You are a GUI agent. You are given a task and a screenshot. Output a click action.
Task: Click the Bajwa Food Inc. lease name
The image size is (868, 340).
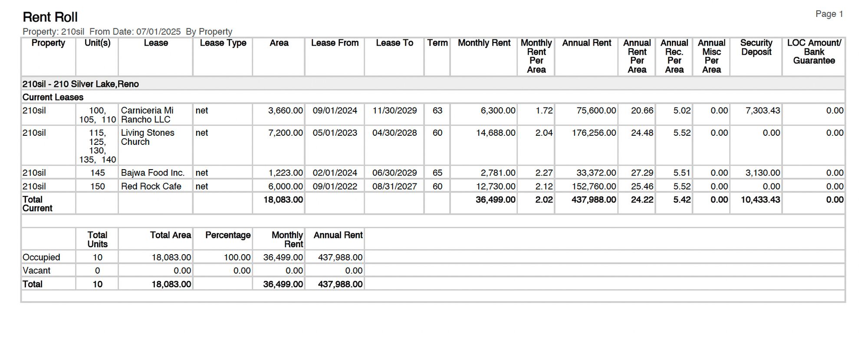tap(152, 173)
